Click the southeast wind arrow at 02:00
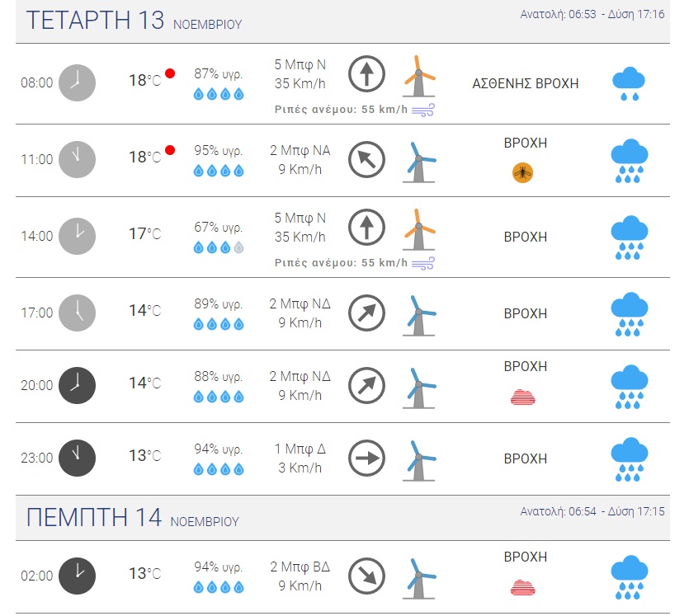689x616 pixels. (x=366, y=576)
